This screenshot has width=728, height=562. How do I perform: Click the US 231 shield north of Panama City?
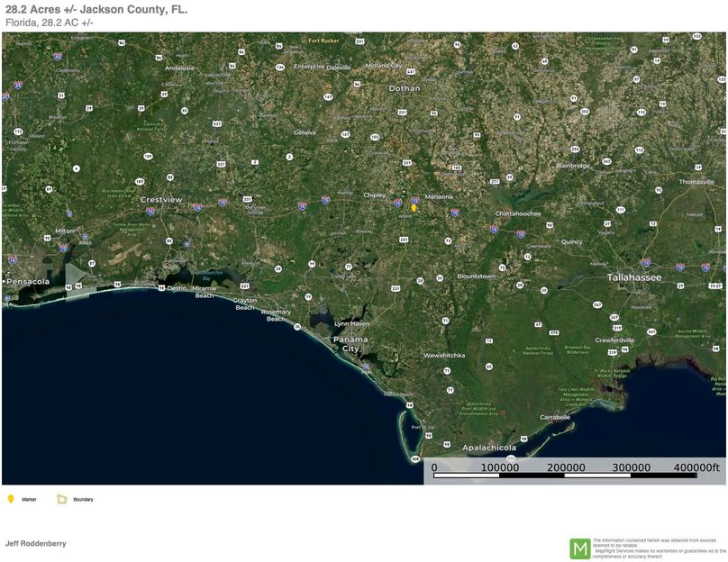point(396,287)
